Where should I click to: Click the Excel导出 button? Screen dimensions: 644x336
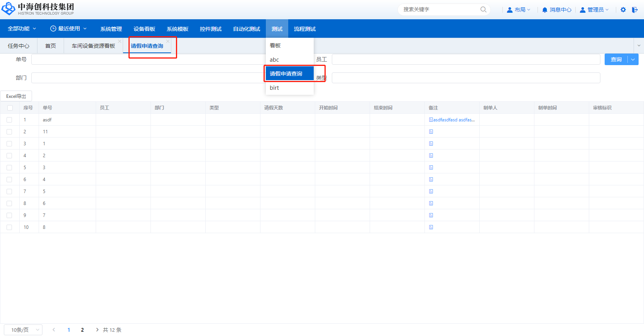coord(16,96)
